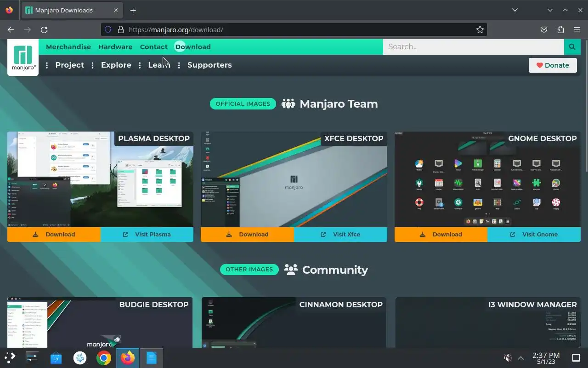Download the GNOME Desktop image
Image resolution: width=588 pixels, height=368 pixels.
(x=441, y=234)
